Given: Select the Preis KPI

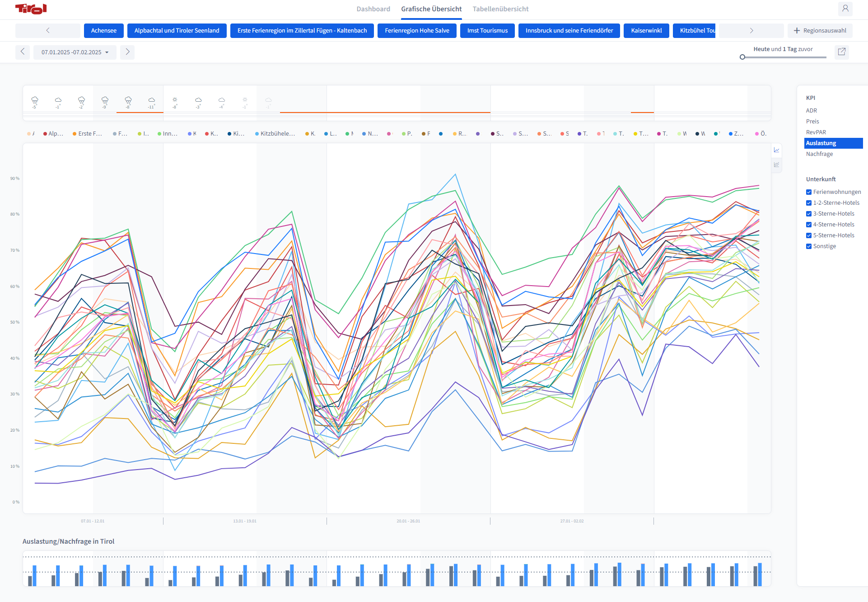Looking at the screenshot, I should 812,122.
